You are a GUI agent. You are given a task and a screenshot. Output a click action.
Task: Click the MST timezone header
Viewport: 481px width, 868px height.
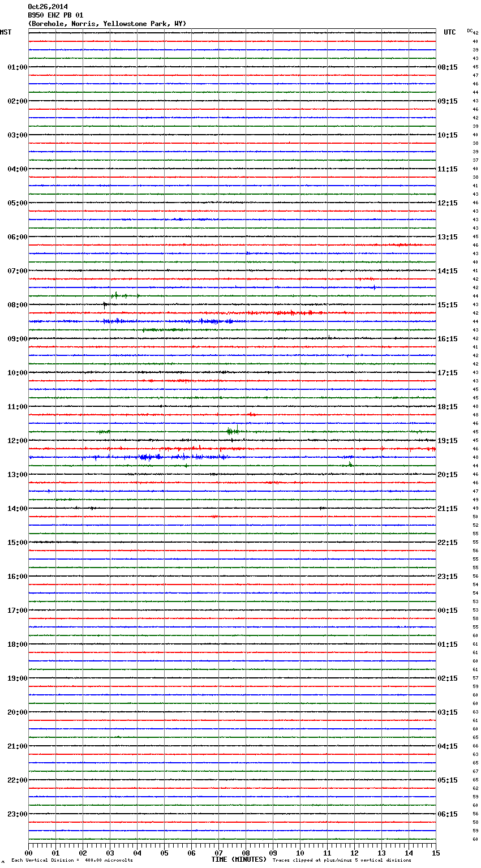(6, 32)
